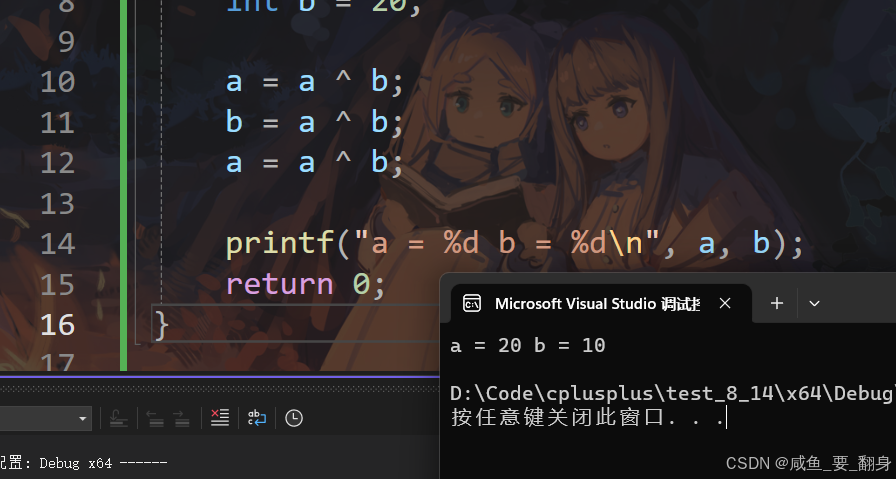Click the 'Debug x64' output line
The image size is (896, 479).
(75, 462)
